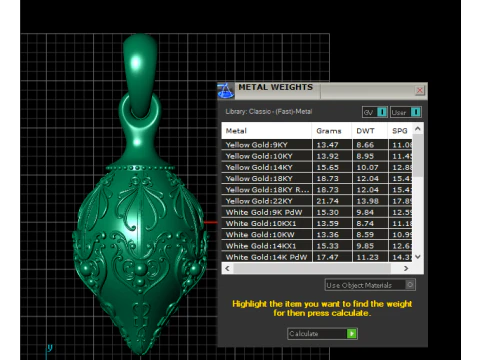Click the 13.98 DWT cell
Image resolution: width=480 pixels, height=360 pixels.
pyautogui.click(x=370, y=201)
